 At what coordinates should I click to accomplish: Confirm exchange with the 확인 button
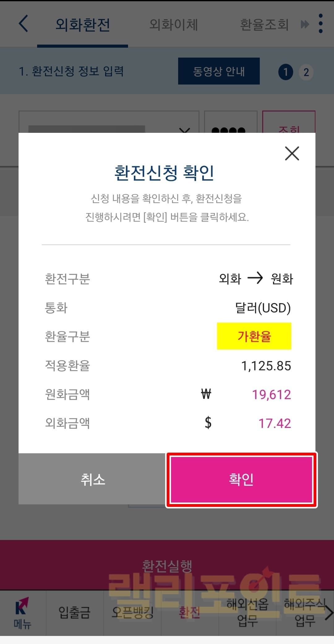click(x=241, y=479)
